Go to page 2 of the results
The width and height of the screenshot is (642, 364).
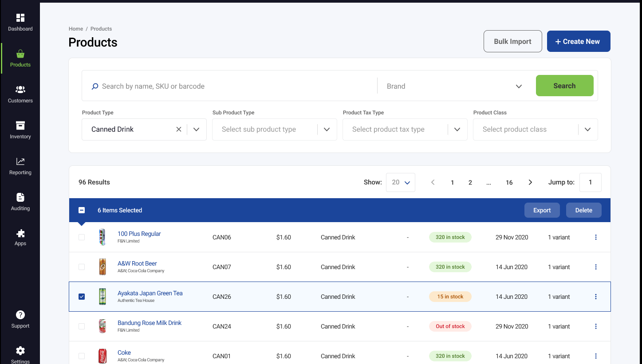470,183
